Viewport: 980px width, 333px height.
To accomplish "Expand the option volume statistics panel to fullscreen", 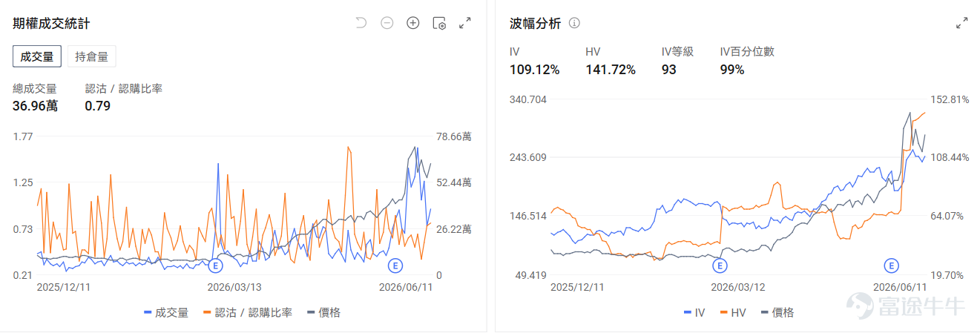I will pos(465,23).
